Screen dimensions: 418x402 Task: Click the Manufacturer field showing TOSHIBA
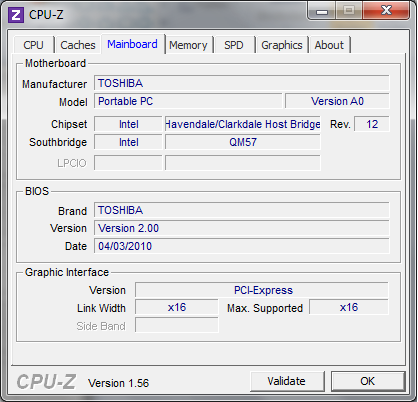(x=242, y=83)
